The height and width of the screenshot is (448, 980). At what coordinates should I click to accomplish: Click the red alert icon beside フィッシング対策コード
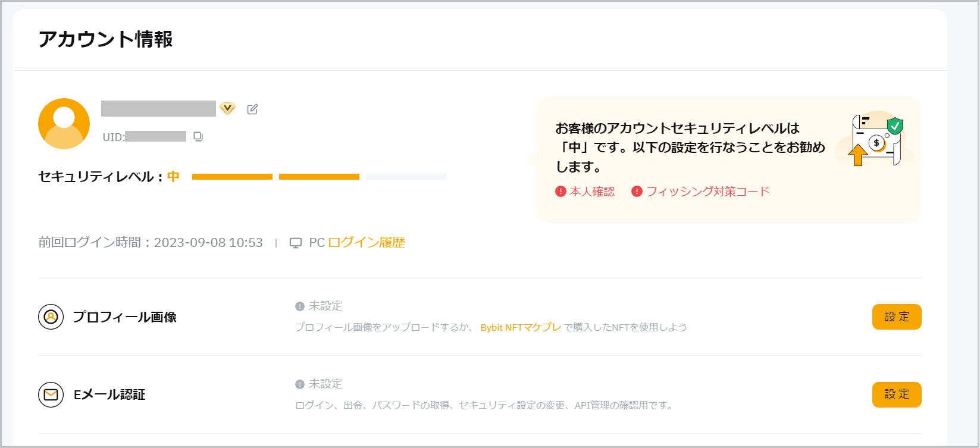[637, 192]
